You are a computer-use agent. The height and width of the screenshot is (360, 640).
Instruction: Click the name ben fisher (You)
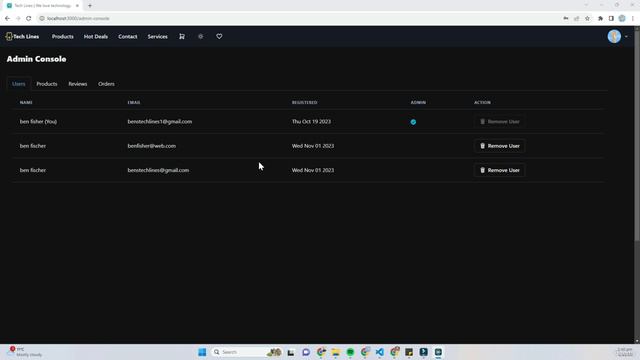38,122
